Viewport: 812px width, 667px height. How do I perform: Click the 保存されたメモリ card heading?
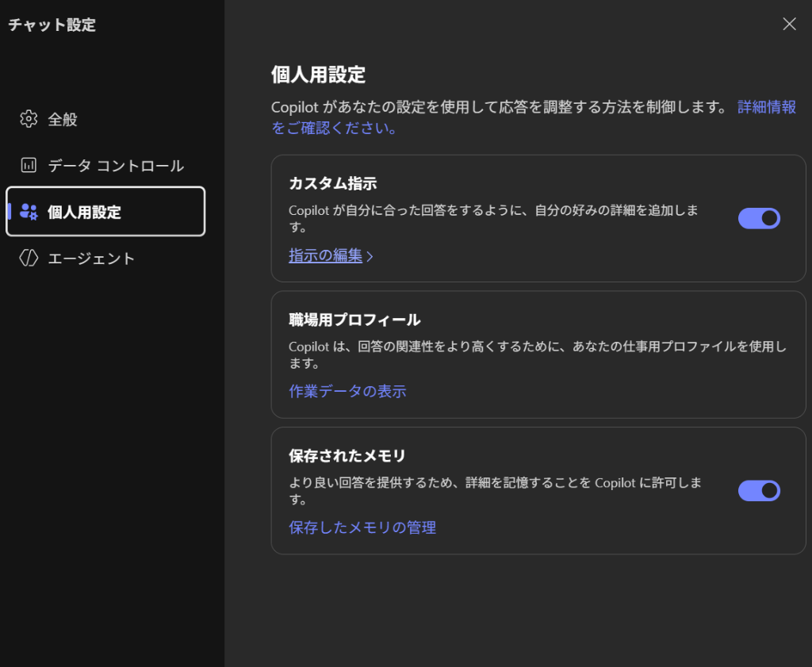click(347, 456)
